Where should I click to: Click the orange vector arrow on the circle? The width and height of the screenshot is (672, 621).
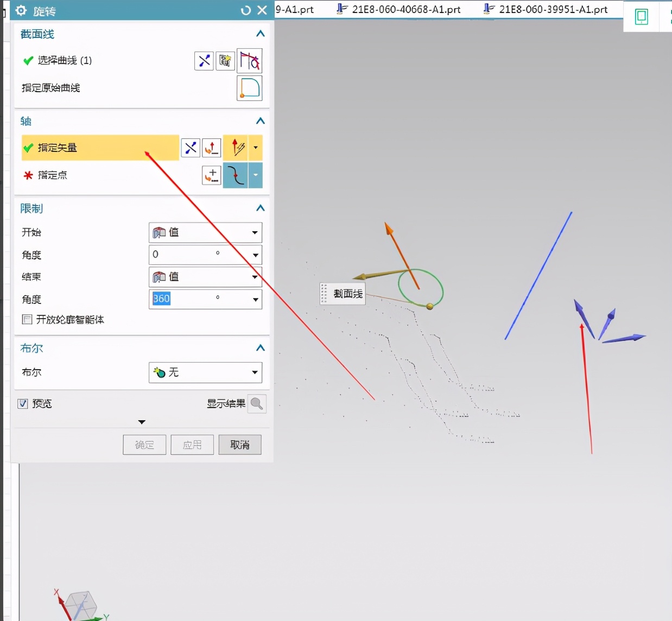(402, 255)
